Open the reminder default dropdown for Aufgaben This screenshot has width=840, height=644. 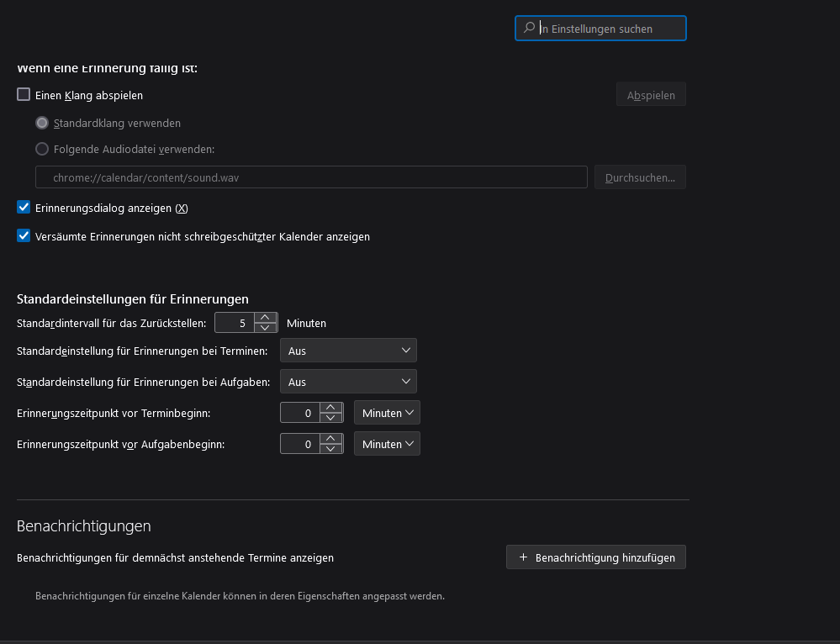click(348, 382)
